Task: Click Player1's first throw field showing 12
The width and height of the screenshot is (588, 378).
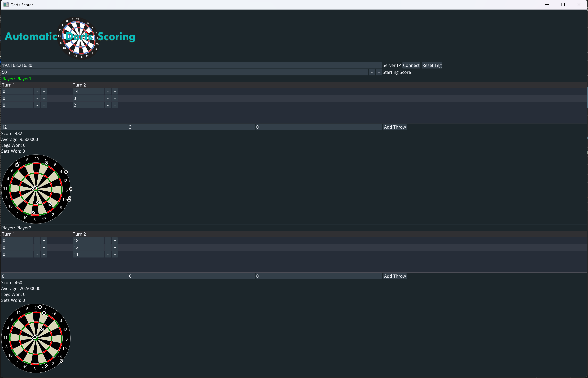Action: pos(64,127)
